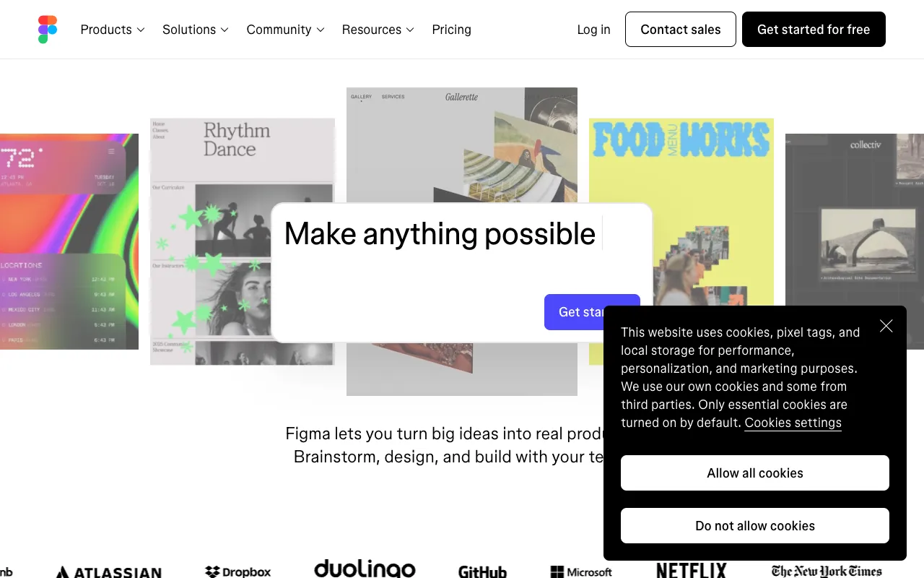The image size is (924, 578).
Task: Click the New York Times logo
Action: tap(827, 571)
